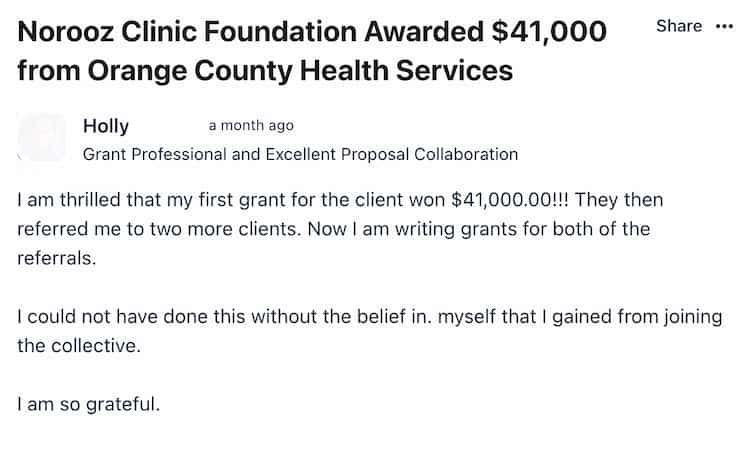This screenshot has height=449, width=750.
Task: Click 'the collective.' text
Action: tap(79, 346)
